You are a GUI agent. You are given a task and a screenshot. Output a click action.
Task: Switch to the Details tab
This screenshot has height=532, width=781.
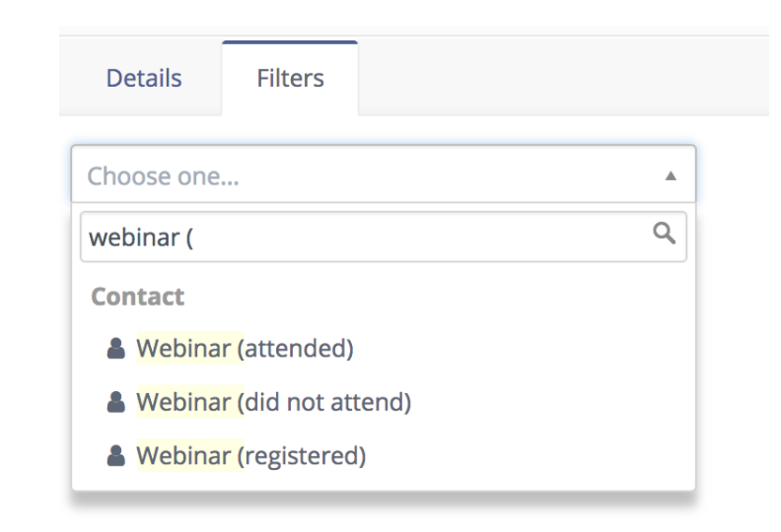click(144, 78)
